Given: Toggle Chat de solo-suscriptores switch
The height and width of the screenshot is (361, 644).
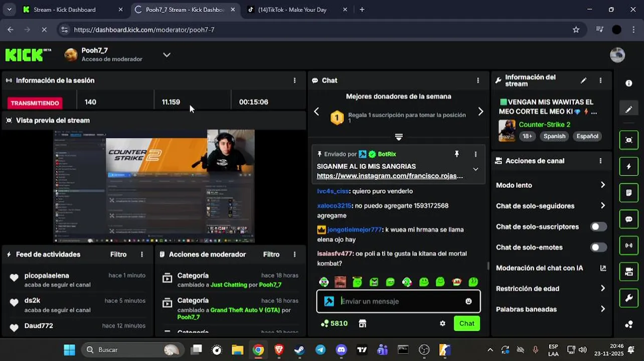Looking at the screenshot, I should point(598,227).
